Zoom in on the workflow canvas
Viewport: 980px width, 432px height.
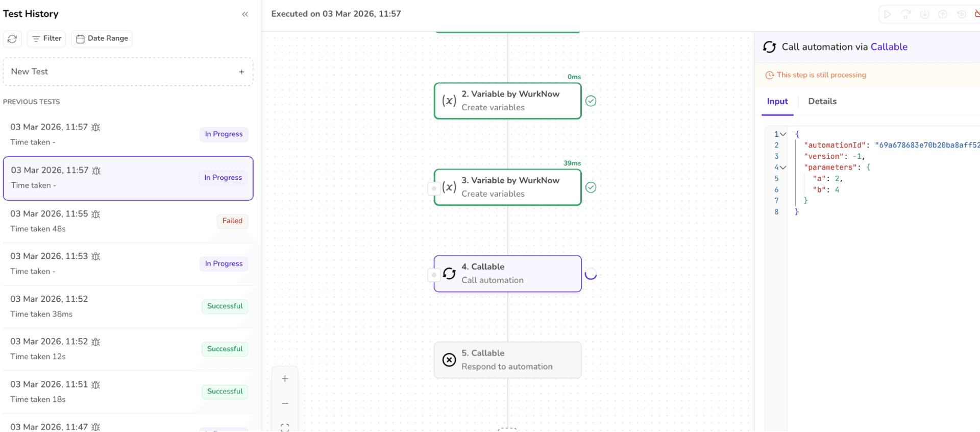pyautogui.click(x=285, y=379)
